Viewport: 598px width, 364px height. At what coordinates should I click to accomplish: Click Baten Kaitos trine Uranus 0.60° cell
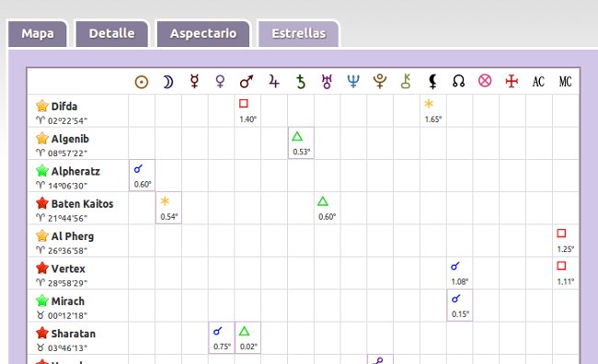point(328,208)
